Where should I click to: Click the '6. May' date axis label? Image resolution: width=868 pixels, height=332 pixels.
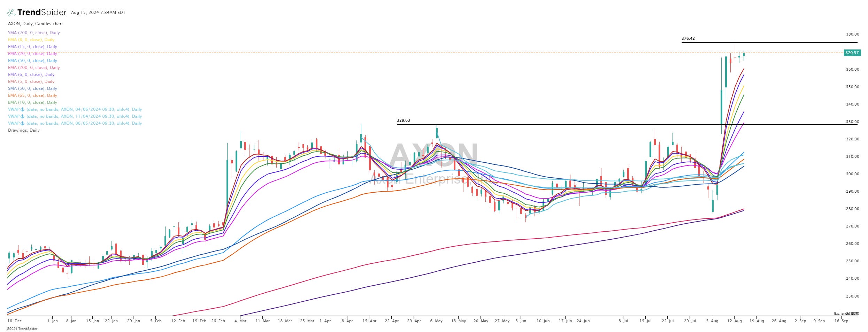436,321
